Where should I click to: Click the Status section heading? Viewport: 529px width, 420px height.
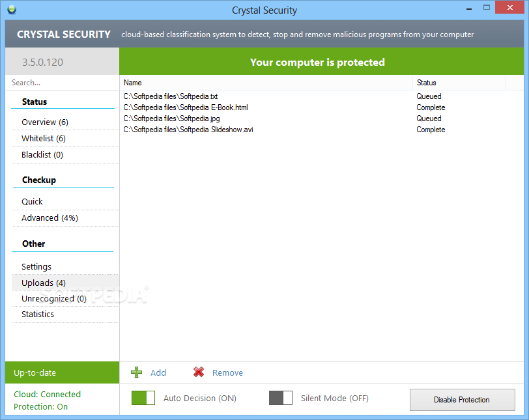(x=35, y=102)
